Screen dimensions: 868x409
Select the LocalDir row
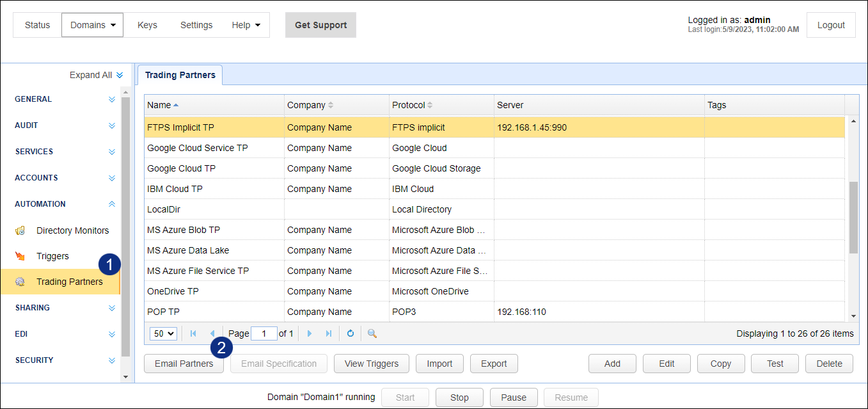point(494,209)
